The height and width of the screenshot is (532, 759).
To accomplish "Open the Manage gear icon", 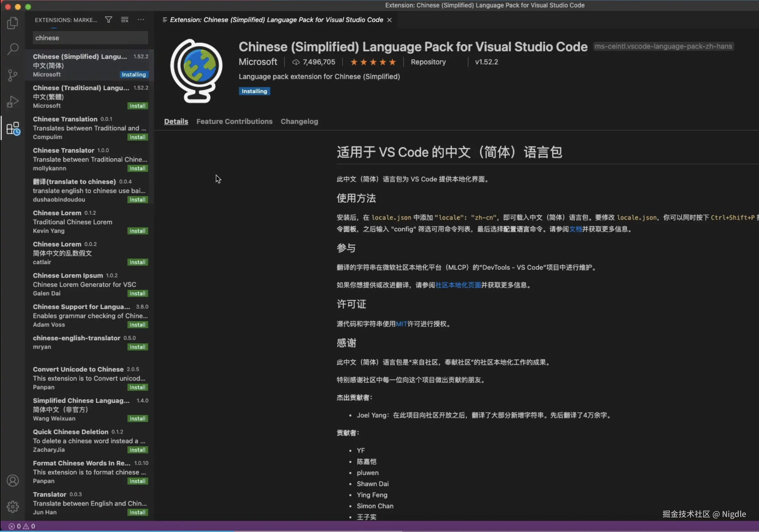I will (12, 507).
